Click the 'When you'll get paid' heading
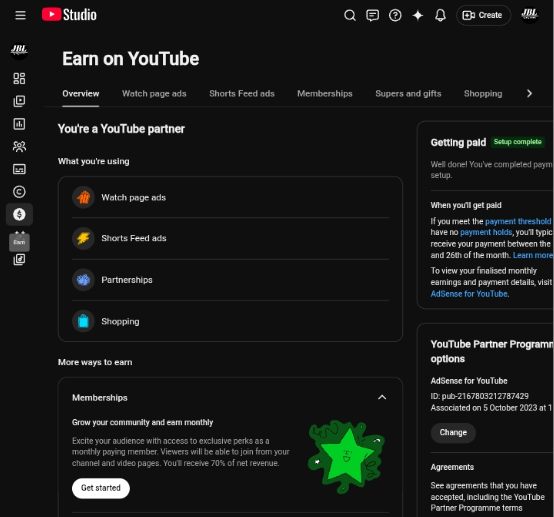The width and height of the screenshot is (554, 517). tap(466, 205)
